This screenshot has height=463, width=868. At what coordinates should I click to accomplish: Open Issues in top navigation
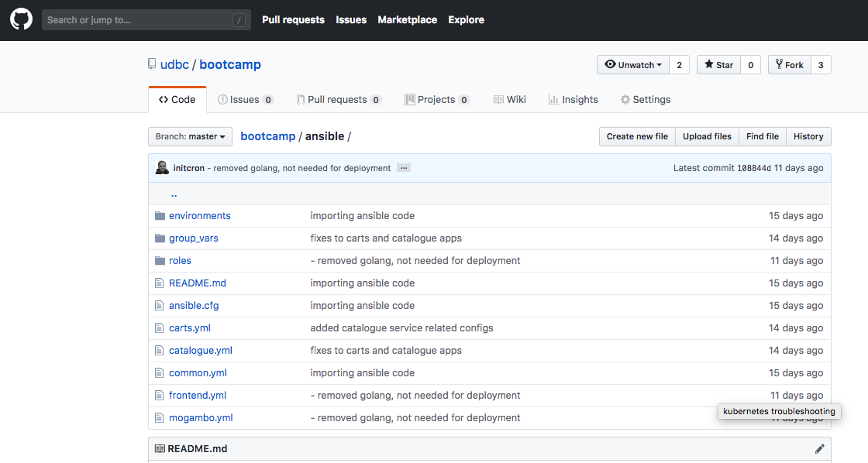pos(351,20)
